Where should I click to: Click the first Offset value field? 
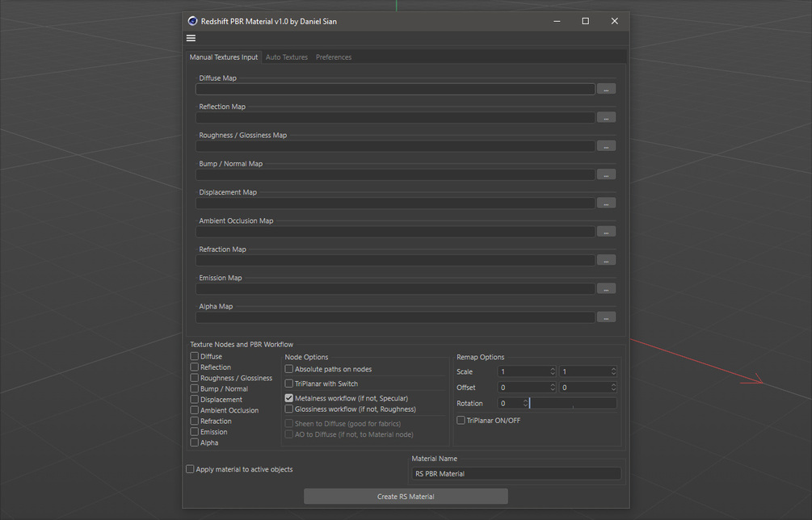pyautogui.click(x=523, y=387)
